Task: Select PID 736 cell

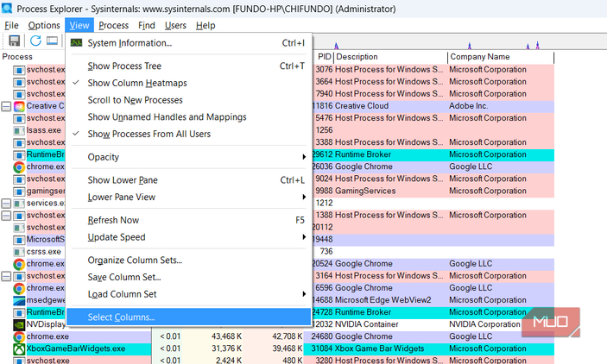Action: [x=326, y=252]
